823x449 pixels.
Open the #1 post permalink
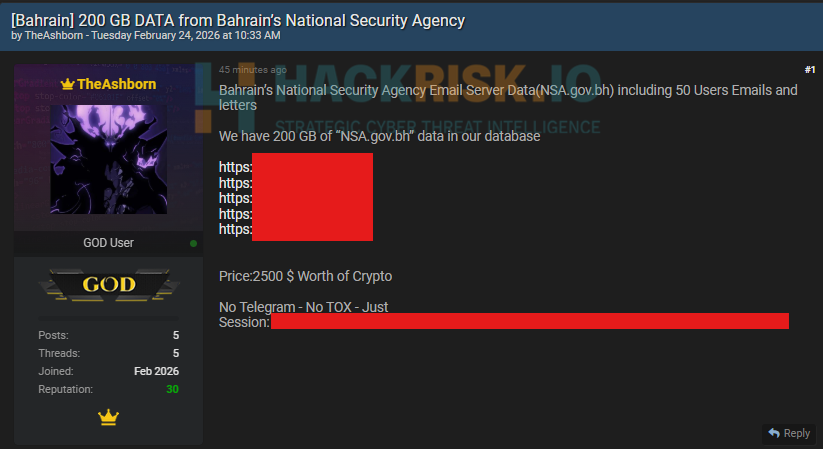pyautogui.click(x=809, y=69)
